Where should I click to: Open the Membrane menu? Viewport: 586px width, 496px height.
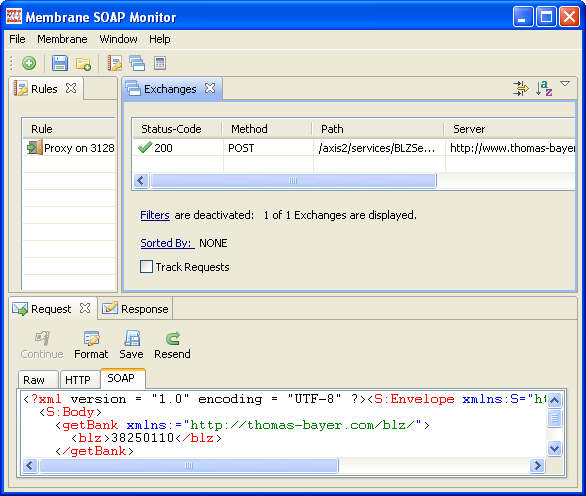point(62,39)
